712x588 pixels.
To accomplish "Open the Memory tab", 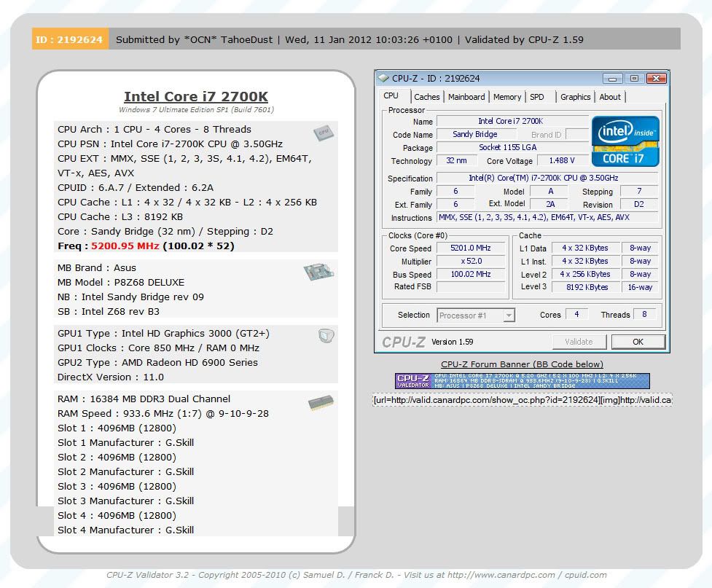I will point(507,97).
